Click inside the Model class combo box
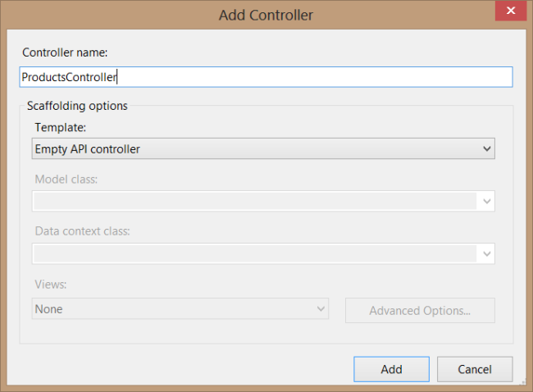Screen dimensions: 533x392 254,201
